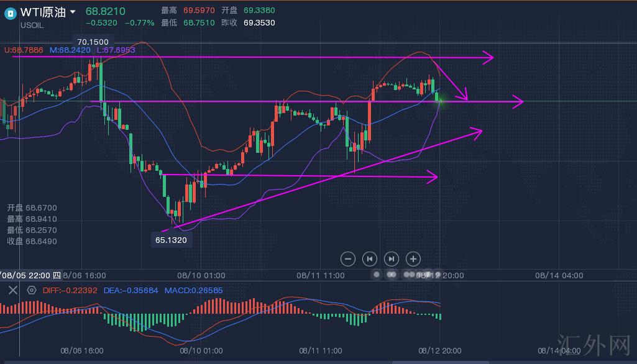
Task: Click main chart time axis label 08/11 11:00
Action: coord(321,275)
